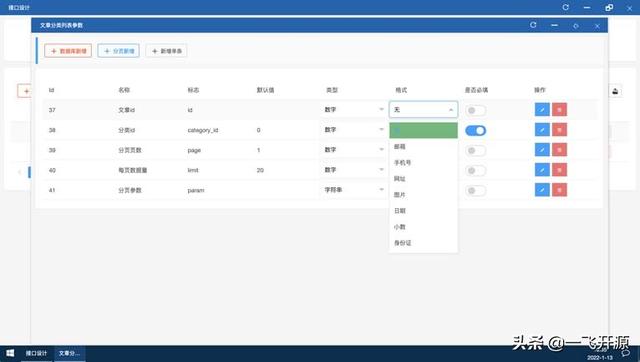The image size is (640, 362).
Task: Refresh the 文章分类列表参数 dialog
Action: click(533, 25)
